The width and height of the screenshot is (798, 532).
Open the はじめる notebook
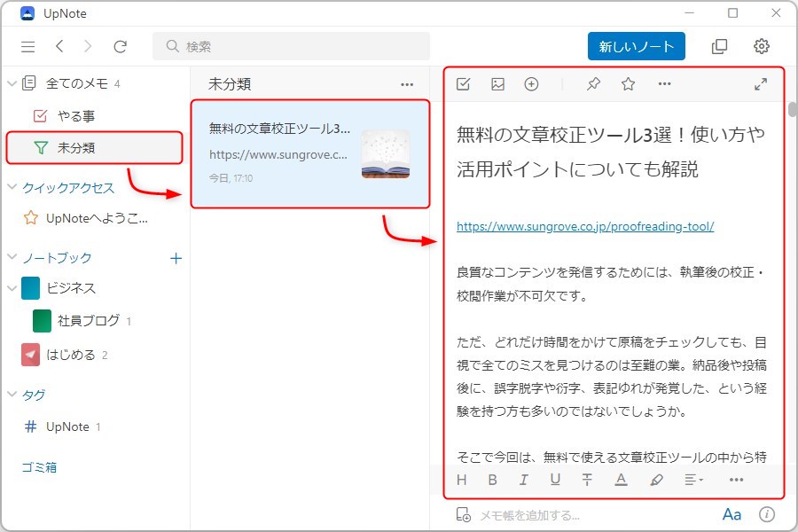(65, 355)
